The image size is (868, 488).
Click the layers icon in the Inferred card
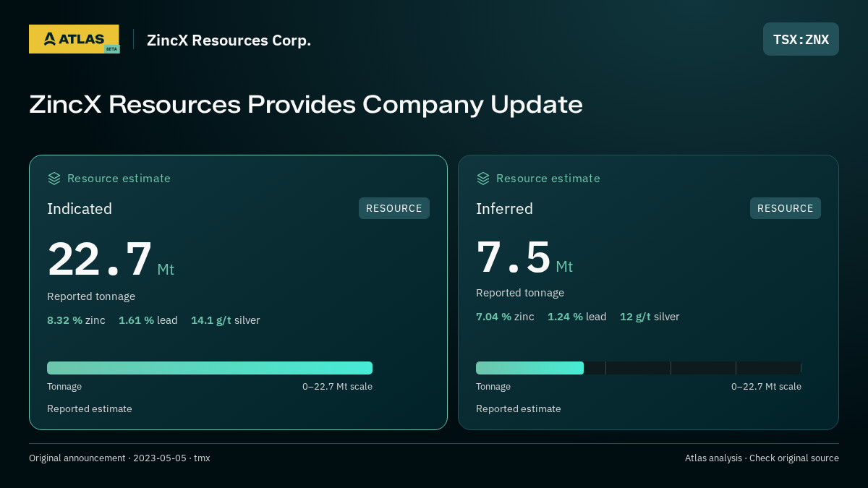tap(483, 178)
